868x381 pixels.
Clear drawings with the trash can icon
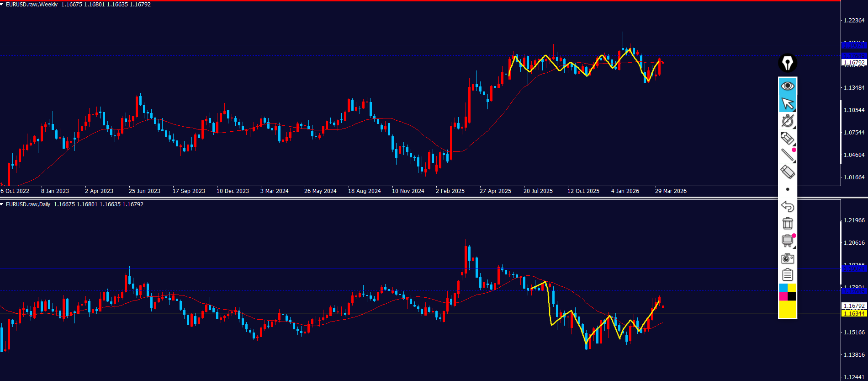coord(787,223)
